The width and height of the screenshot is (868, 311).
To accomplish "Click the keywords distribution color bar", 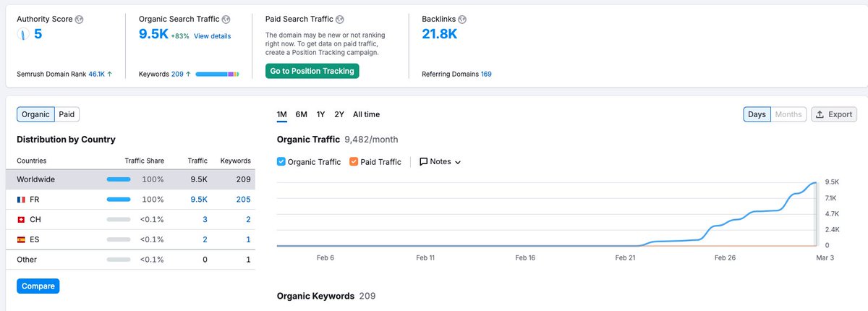I will [x=217, y=74].
